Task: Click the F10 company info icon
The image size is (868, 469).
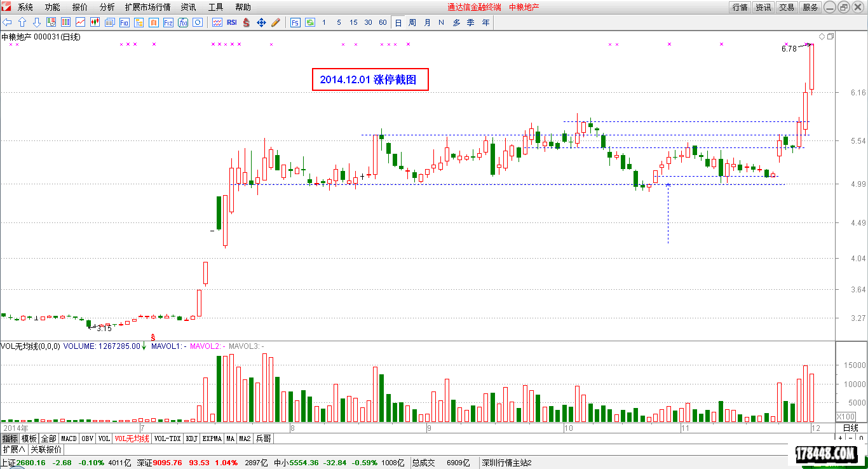Action: (125, 22)
